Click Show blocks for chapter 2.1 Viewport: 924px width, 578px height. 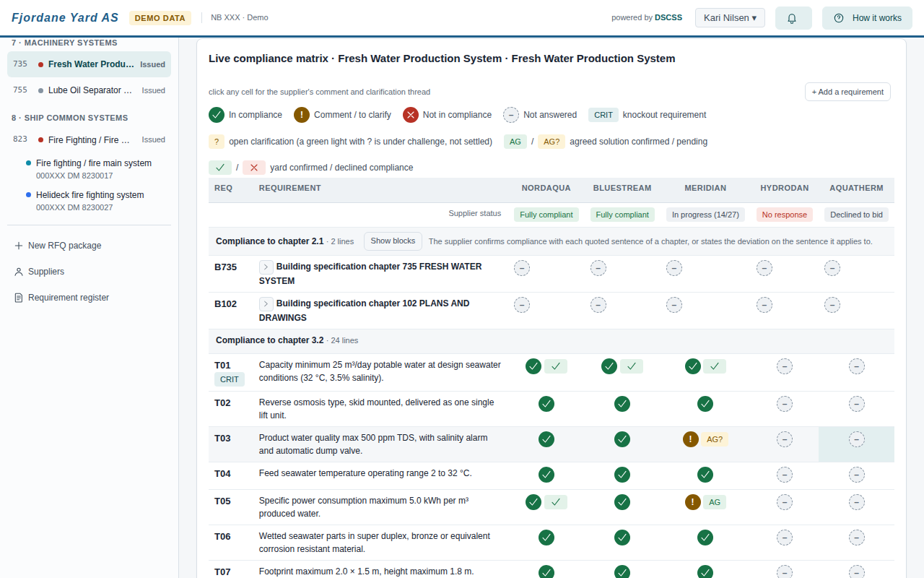[x=393, y=241]
